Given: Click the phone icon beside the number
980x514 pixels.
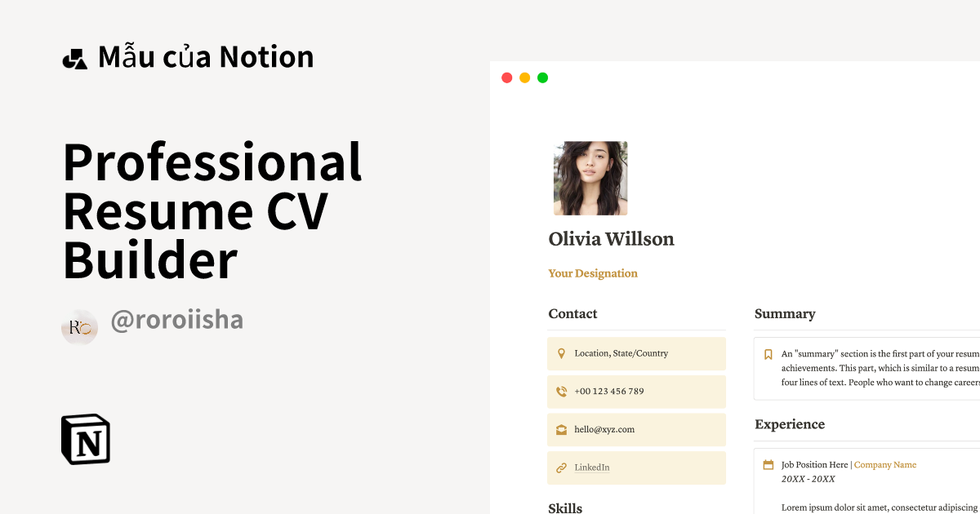Looking at the screenshot, I should 561,391.
